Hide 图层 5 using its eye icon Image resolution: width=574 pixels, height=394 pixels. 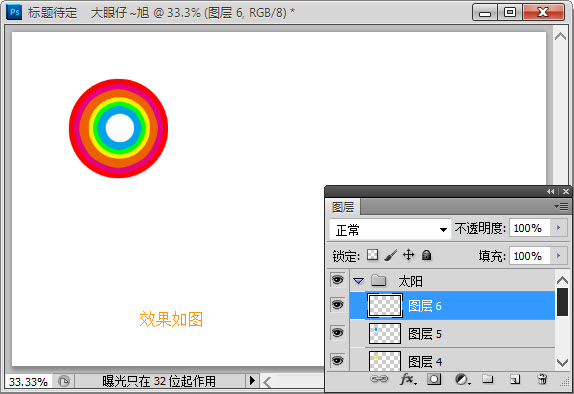tap(337, 332)
